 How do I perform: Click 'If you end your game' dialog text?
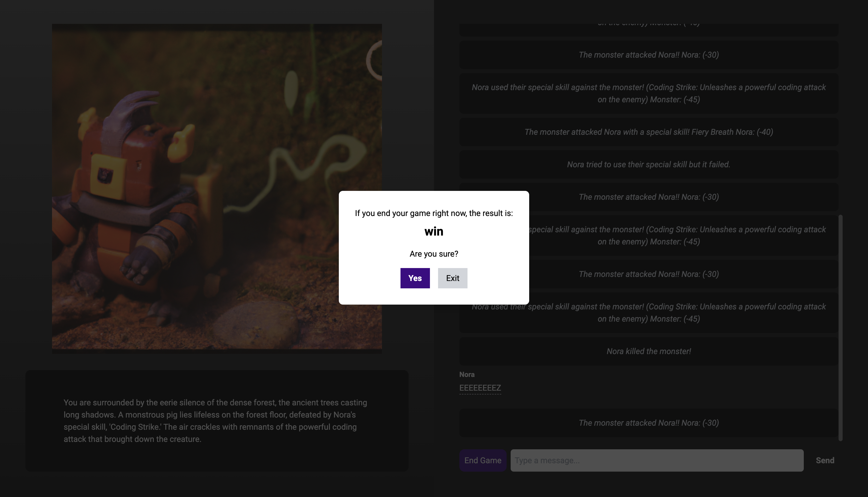(x=434, y=213)
